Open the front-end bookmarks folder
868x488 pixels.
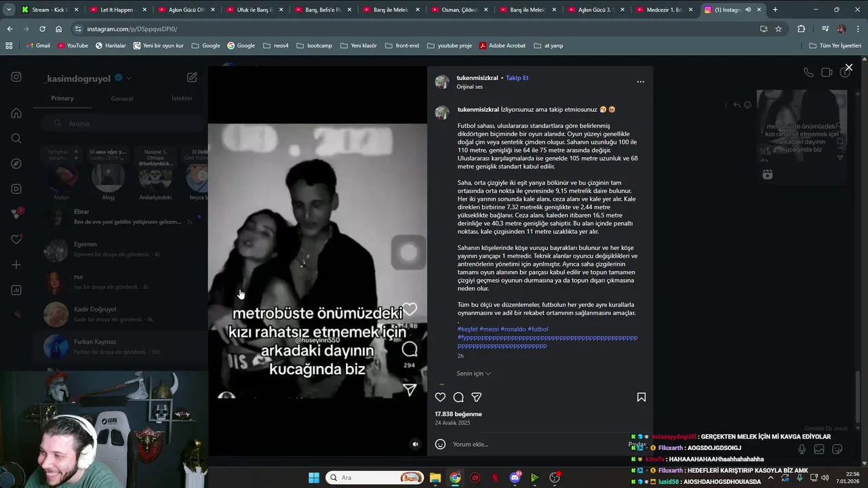click(401, 45)
